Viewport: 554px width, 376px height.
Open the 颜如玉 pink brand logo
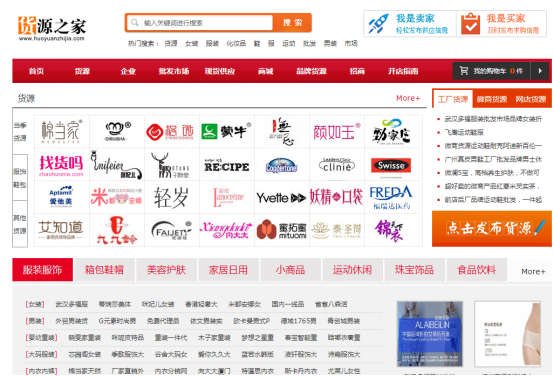[337, 132]
